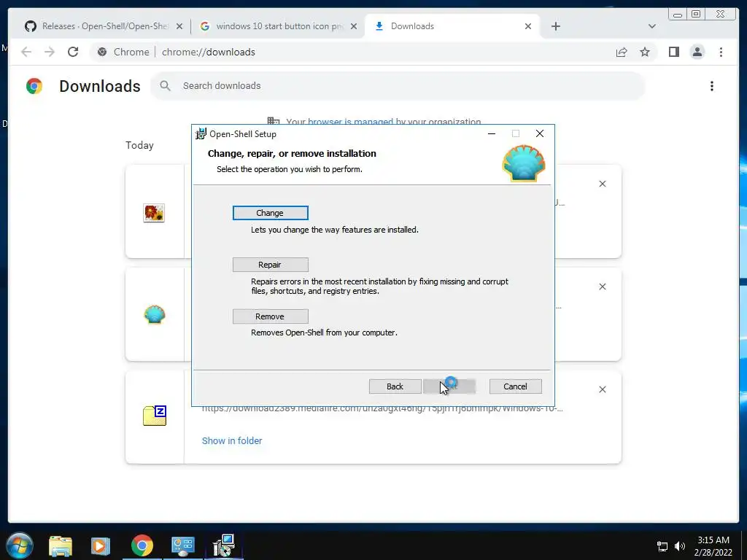Reload the Downloads page

pos(73,52)
